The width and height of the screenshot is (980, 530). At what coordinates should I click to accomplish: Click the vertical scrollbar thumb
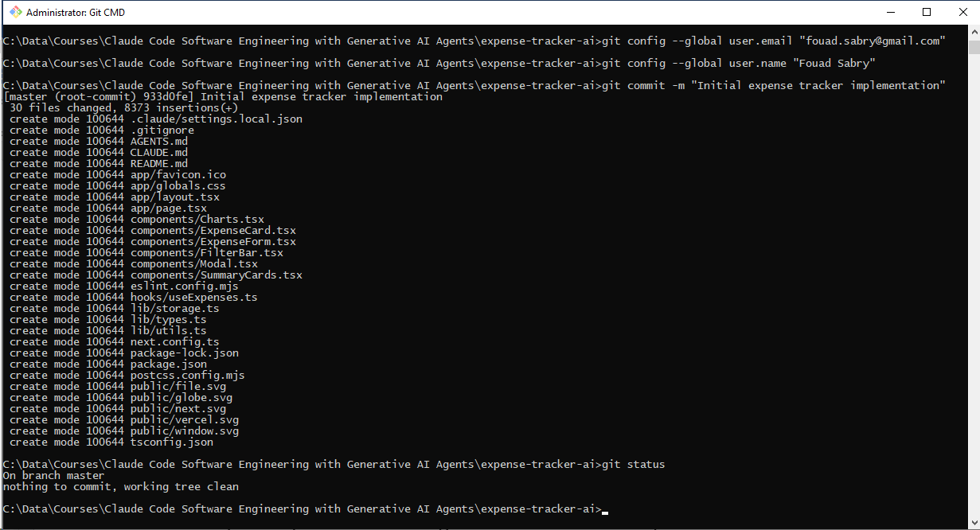[973, 48]
